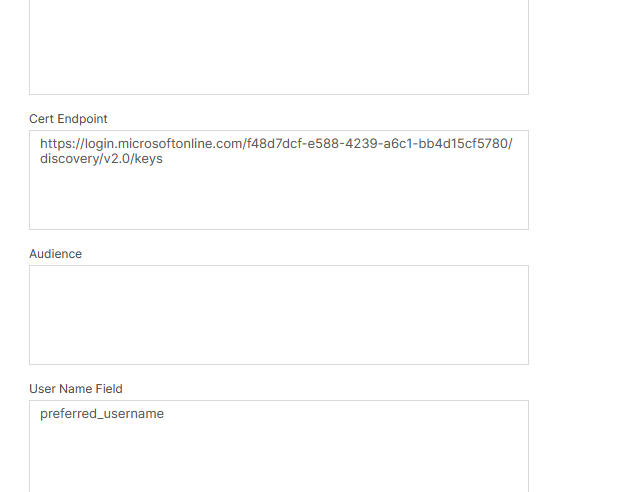This screenshot has height=492, width=631.
Task: Click the User Name Field label
Action: tap(75, 389)
